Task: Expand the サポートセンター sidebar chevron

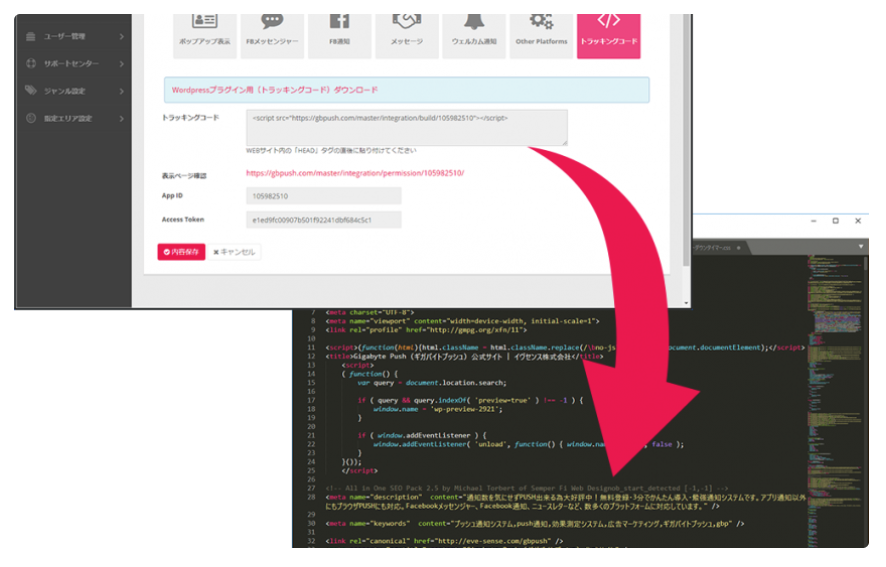Action: (121, 64)
